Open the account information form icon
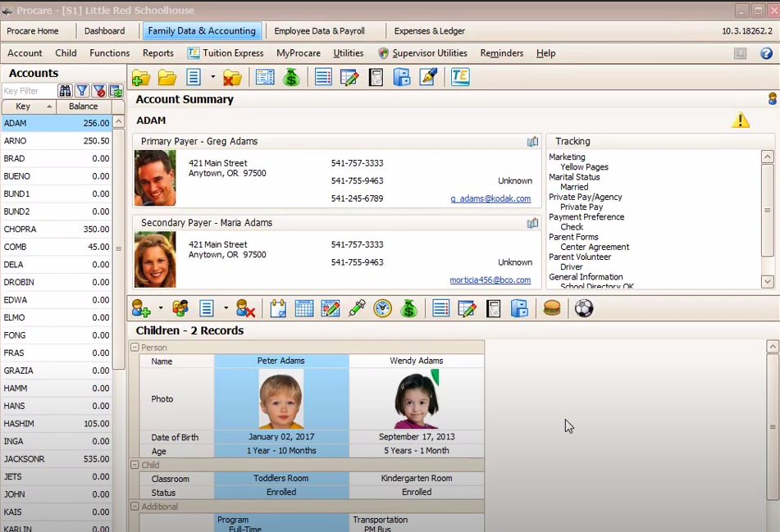 click(265, 78)
